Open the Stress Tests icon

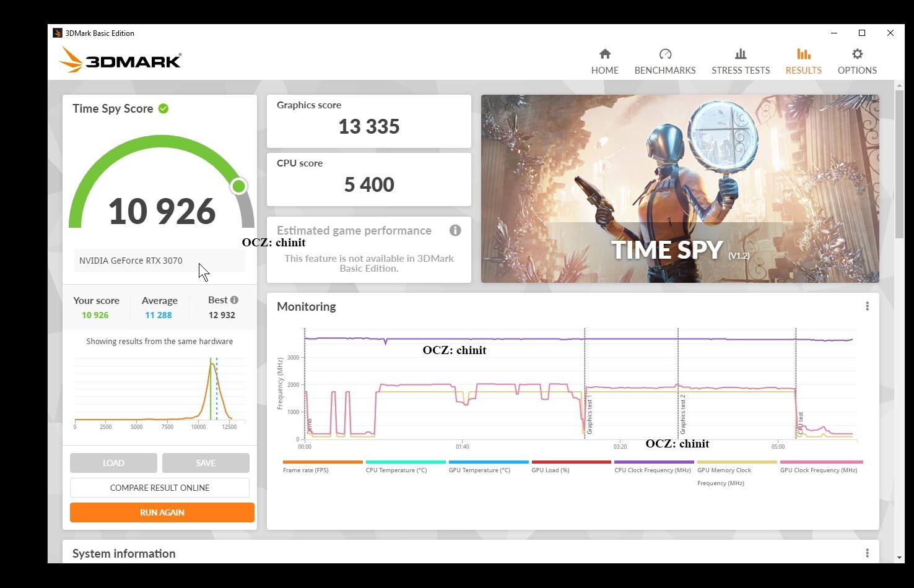point(740,54)
